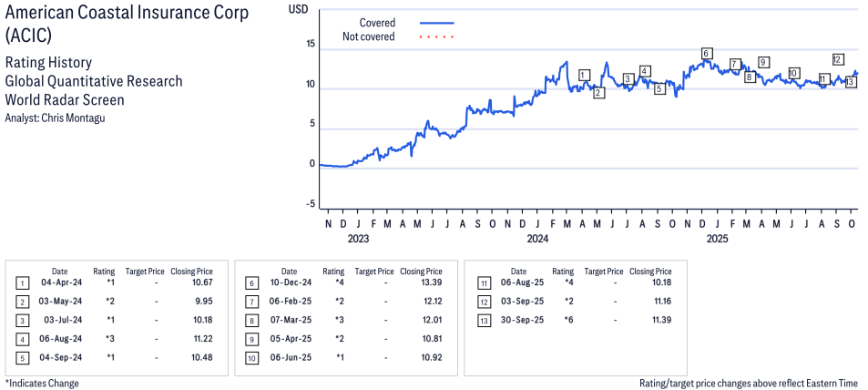Click the closing price 13.39 value
Image resolution: width=868 pixels, height=390 pixels.
pyautogui.click(x=427, y=284)
